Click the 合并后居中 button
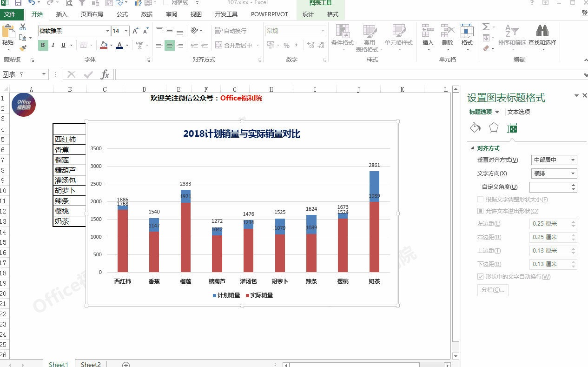This screenshot has width=588, height=367. [234, 45]
